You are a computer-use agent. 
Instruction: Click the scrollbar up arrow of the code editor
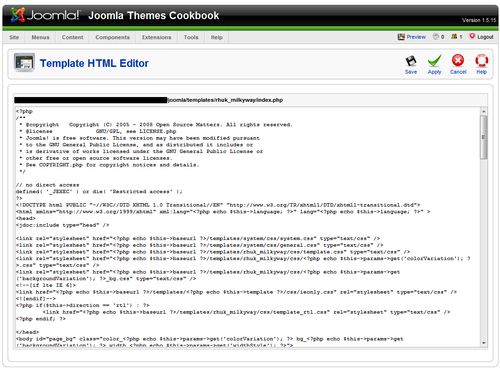484,111
